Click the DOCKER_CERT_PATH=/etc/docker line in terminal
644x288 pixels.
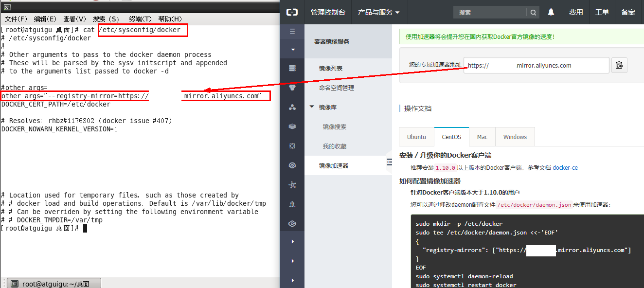click(56, 104)
